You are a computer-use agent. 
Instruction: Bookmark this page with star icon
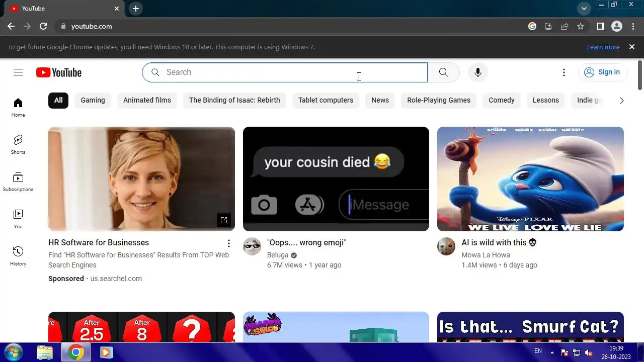coord(581,26)
